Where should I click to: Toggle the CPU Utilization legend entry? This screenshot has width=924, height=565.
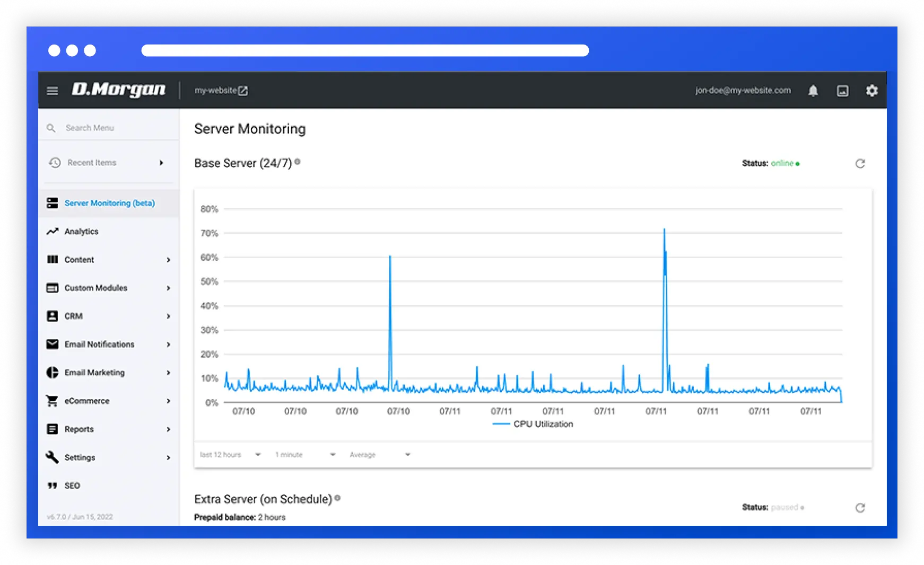pos(533,424)
